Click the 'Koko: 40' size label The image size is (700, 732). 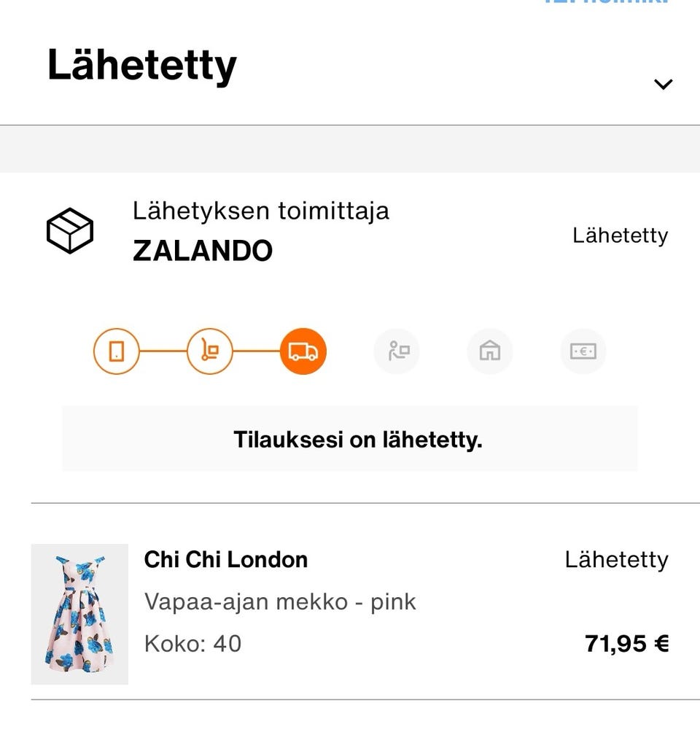(x=193, y=644)
